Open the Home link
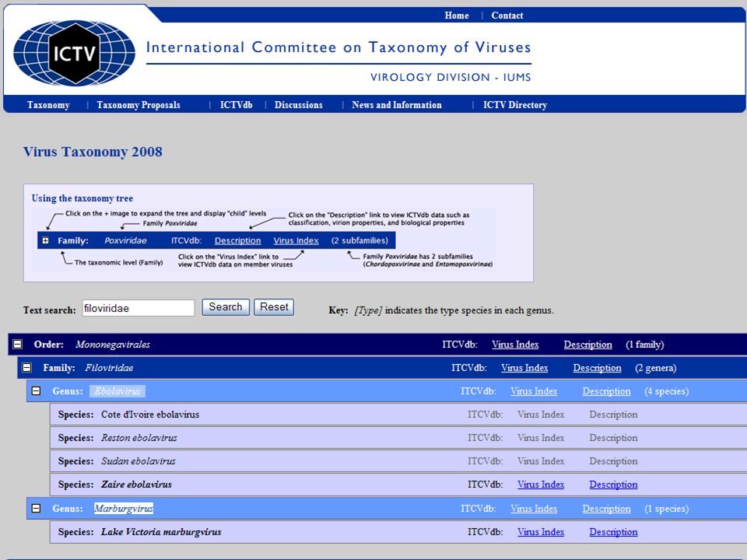This screenshot has width=747, height=560. [457, 16]
